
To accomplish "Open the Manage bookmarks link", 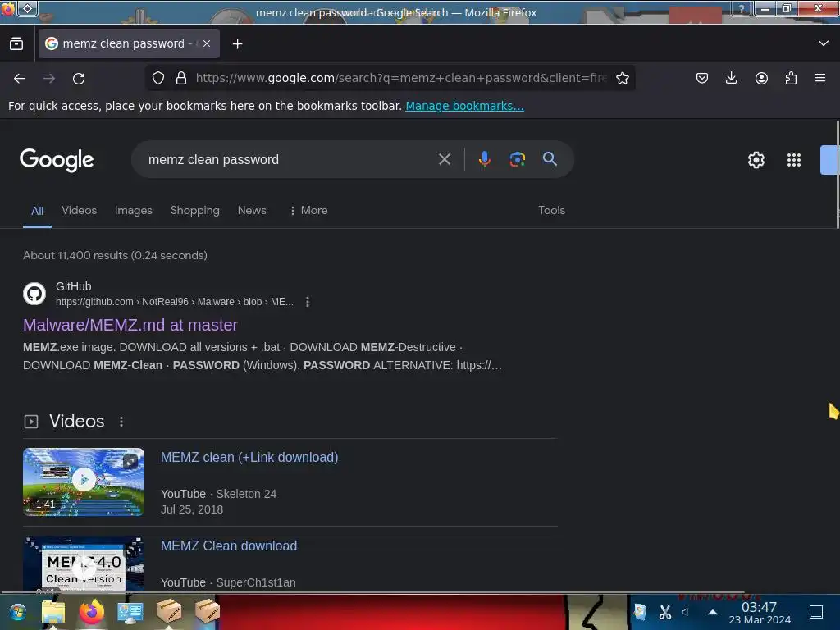I will [464, 106].
